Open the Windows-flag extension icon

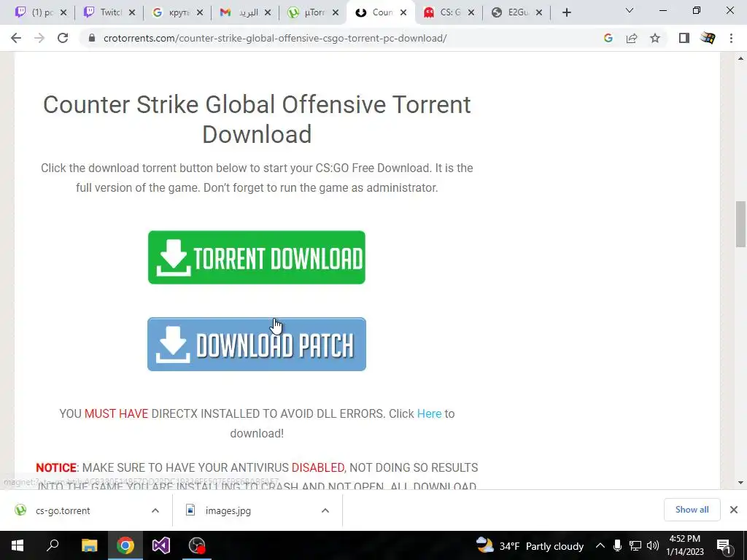[708, 38]
